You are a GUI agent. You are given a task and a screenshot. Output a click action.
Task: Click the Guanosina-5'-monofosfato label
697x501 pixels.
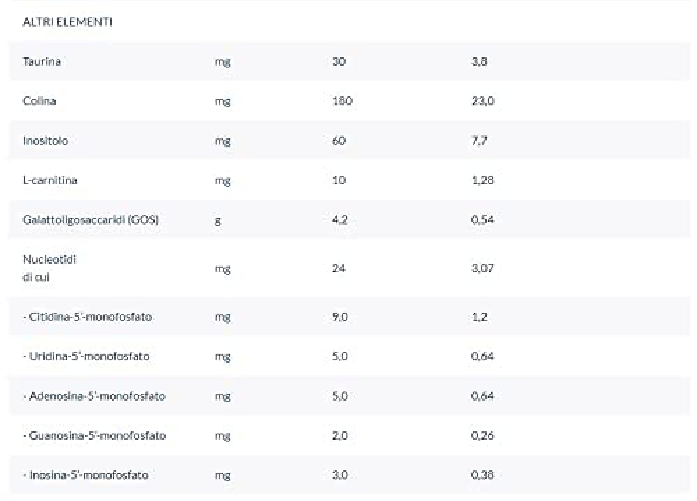pos(94,435)
